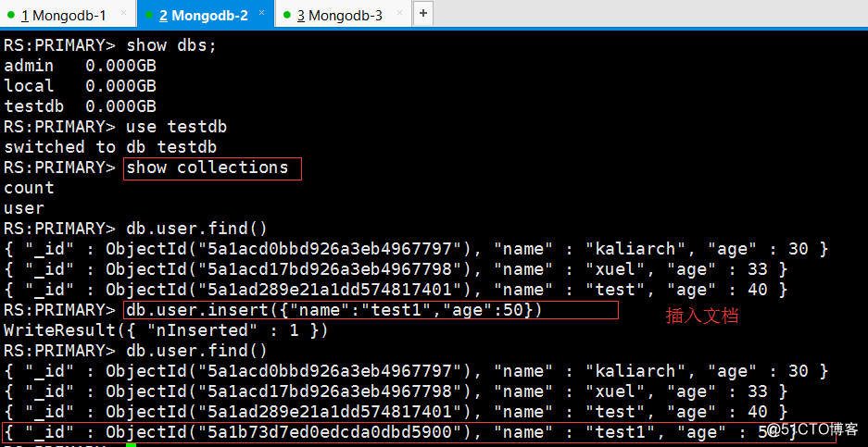Click the 'testdb 0.000GB' output line
This screenshot has height=447, width=868.
point(81,106)
